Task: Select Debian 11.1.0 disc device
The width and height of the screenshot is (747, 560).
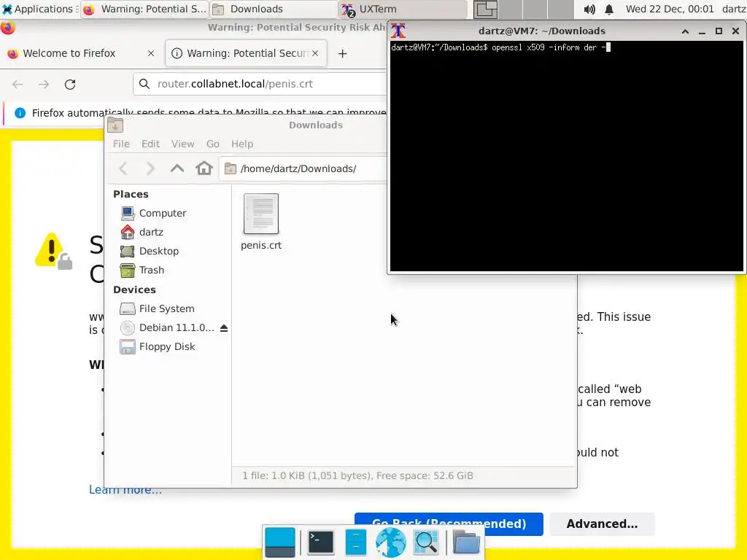Action: 167,327
